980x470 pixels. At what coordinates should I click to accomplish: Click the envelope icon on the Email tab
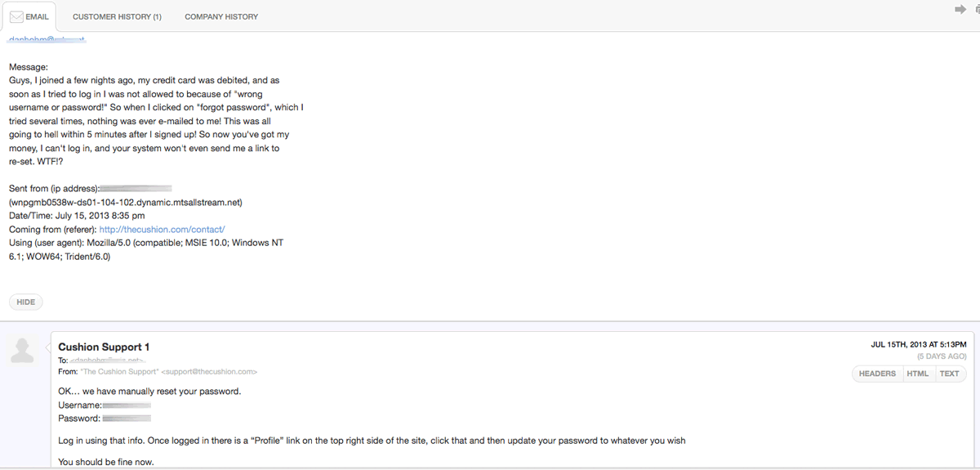point(16,16)
